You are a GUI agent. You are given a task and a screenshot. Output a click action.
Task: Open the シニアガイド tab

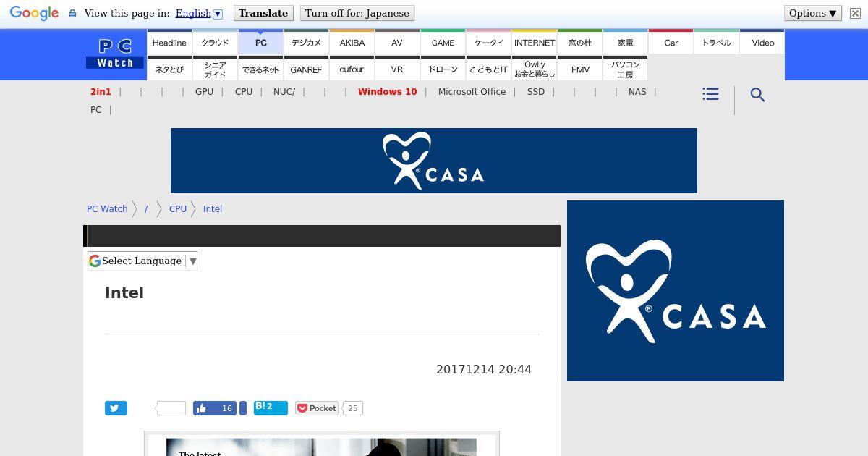[215, 69]
